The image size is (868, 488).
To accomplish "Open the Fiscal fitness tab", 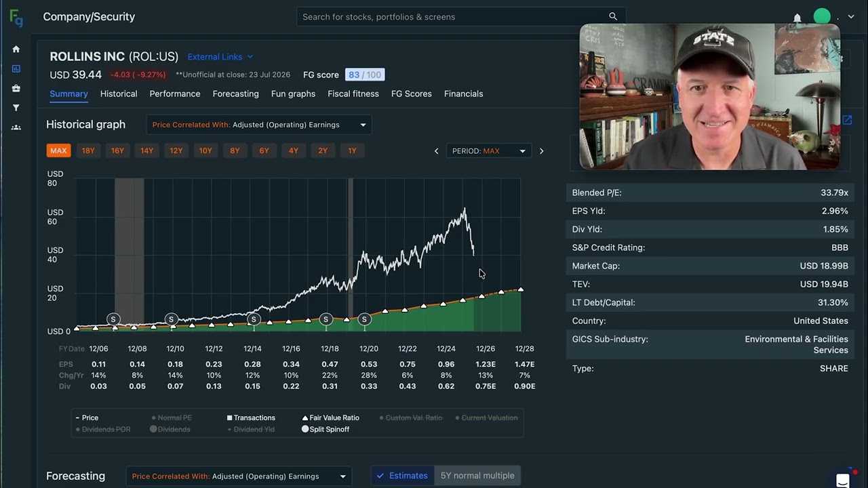I will 353,94.
